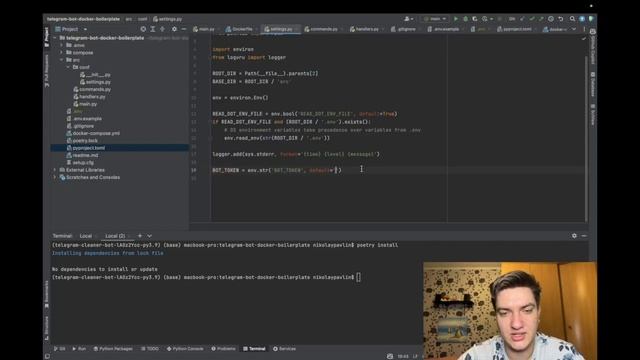Viewport: 640px width, 360px height.
Task: Open terminal panel settings gear
Action: click(x=574, y=236)
